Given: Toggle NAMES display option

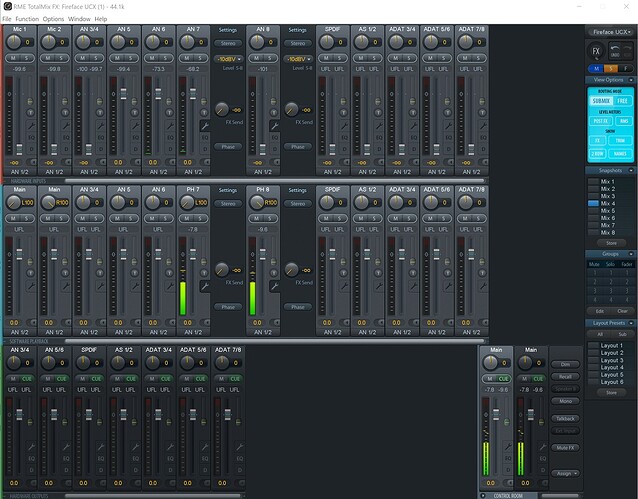Looking at the screenshot, I should pyautogui.click(x=620, y=153).
